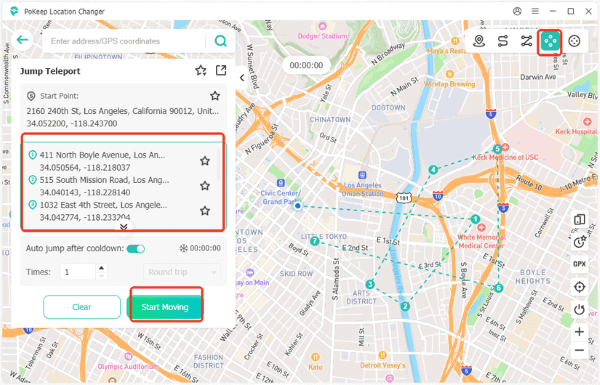Image resolution: width=600 pixels, height=385 pixels.
Task: Open the multi-device panel icon
Action: 579,220
